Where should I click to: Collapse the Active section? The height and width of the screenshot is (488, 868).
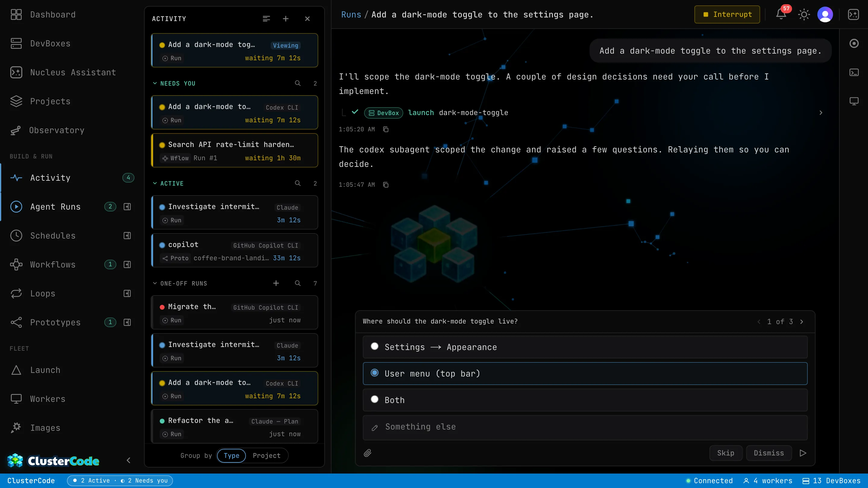tap(155, 183)
